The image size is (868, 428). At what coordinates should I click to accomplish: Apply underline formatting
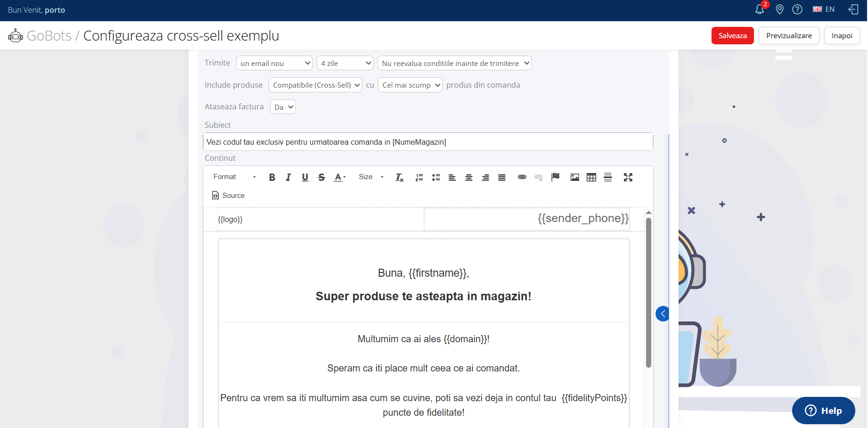[305, 177]
